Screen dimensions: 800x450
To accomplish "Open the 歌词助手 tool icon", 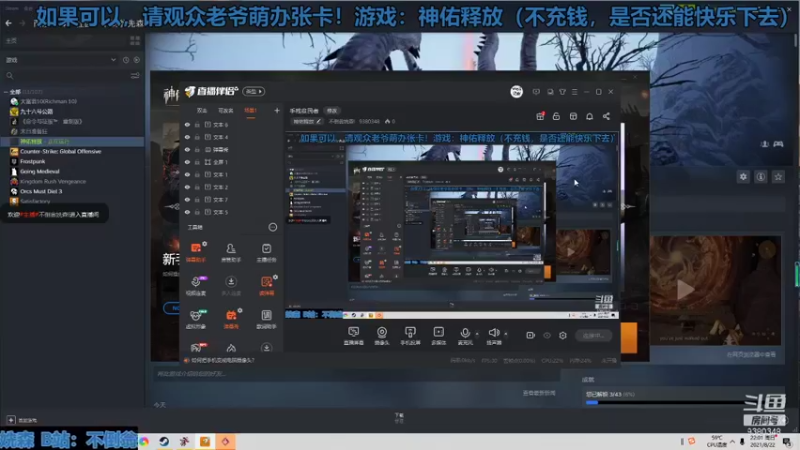I will click(266, 318).
